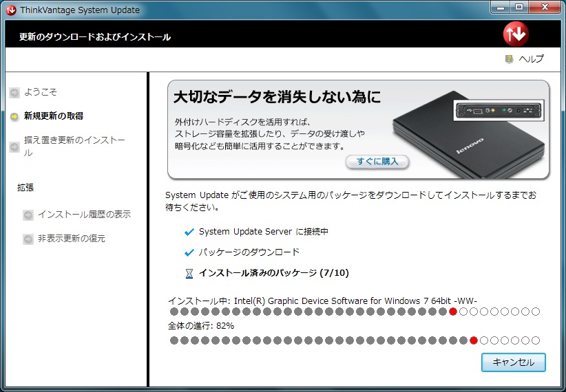
Task: Click the current package install progress bar
Action: click(x=355, y=312)
